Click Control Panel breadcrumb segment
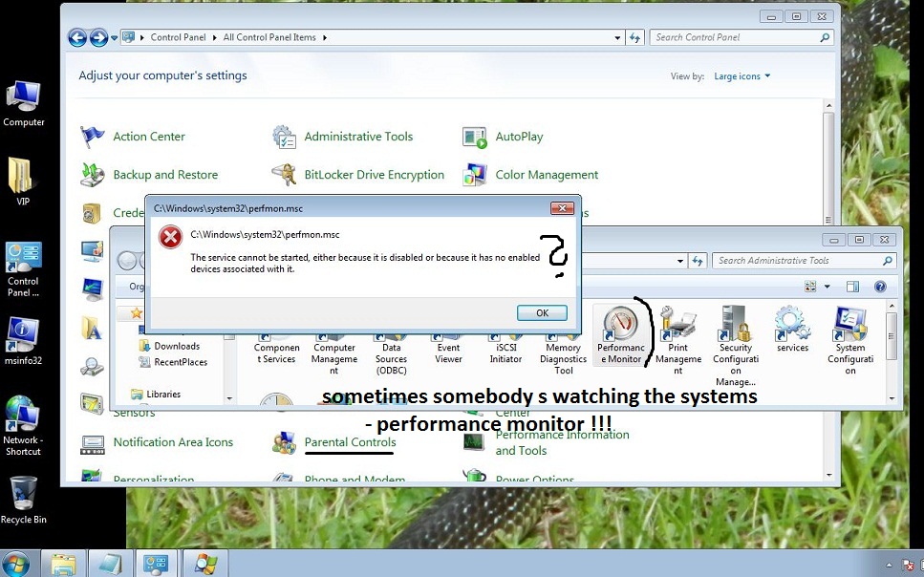Viewport: 924px width, 577px height. pyautogui.click(x=178, y=37)
